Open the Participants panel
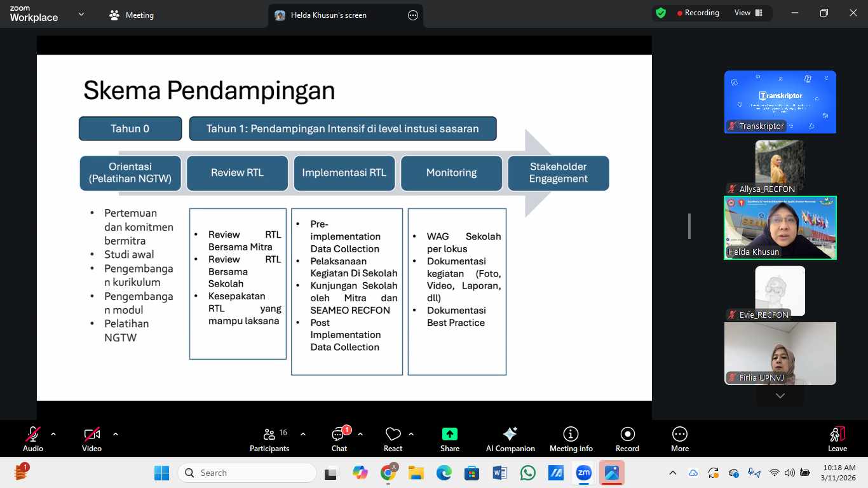 tap(269, 439)
